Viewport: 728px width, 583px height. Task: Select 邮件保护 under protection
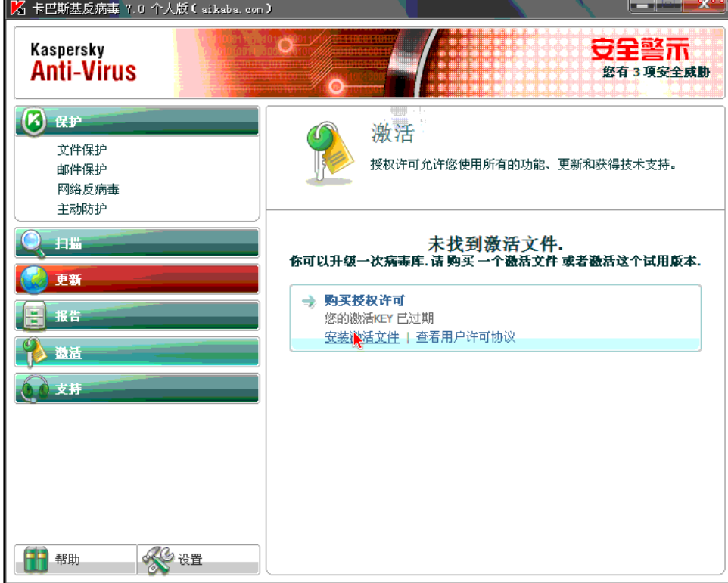82,169
